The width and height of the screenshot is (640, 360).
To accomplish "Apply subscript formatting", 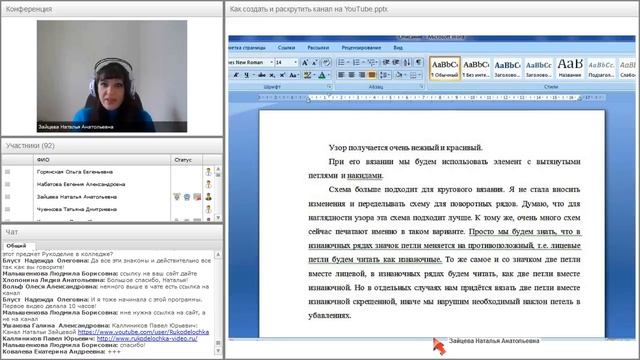I will click(x=272, y=75).
